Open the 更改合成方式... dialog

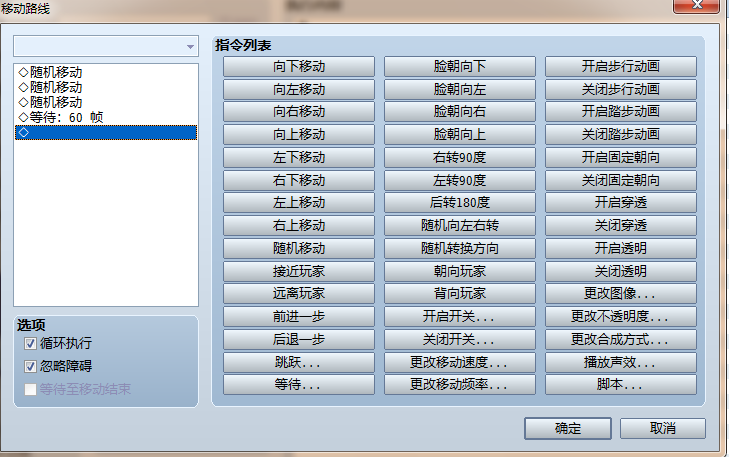[621, 339]
